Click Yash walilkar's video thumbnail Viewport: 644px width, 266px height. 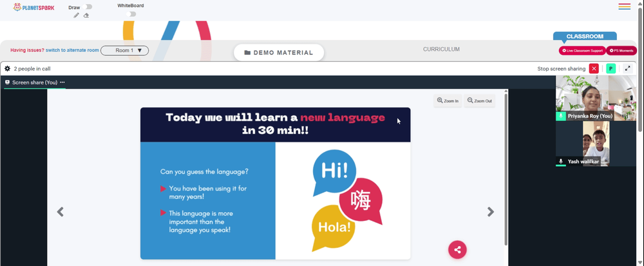pyautogui.click(x=596, y=144)
